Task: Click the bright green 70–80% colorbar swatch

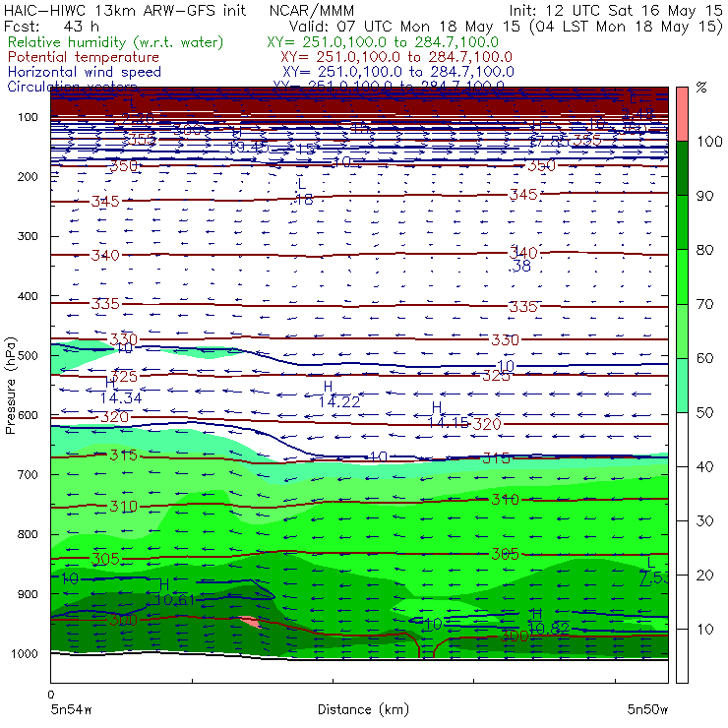Action: tap(682, 276)
